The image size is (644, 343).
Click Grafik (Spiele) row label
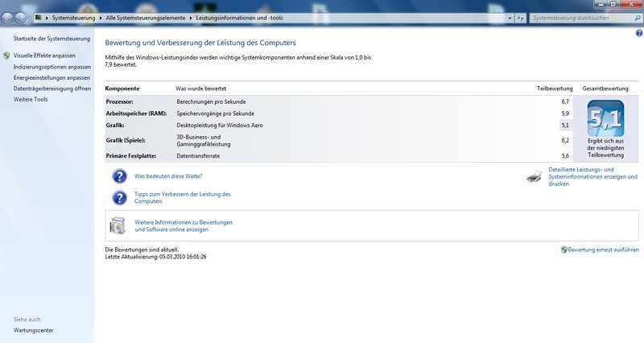coord(126,140)
